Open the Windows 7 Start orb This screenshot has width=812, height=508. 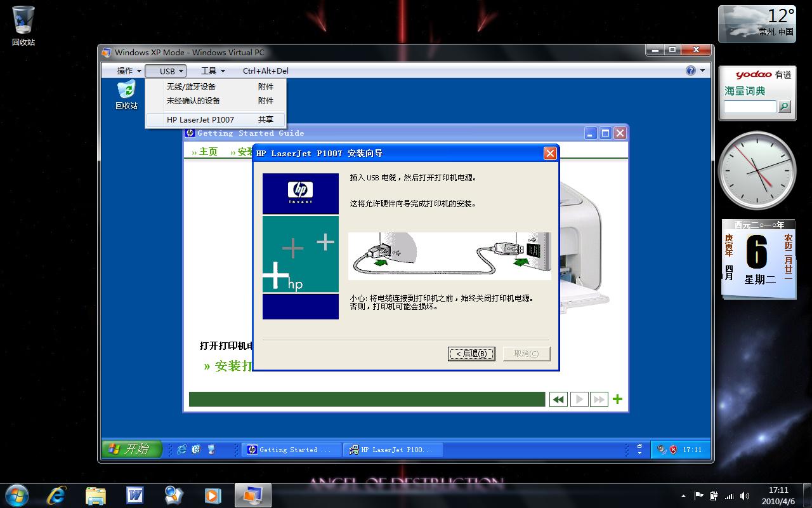coord(16,495)
